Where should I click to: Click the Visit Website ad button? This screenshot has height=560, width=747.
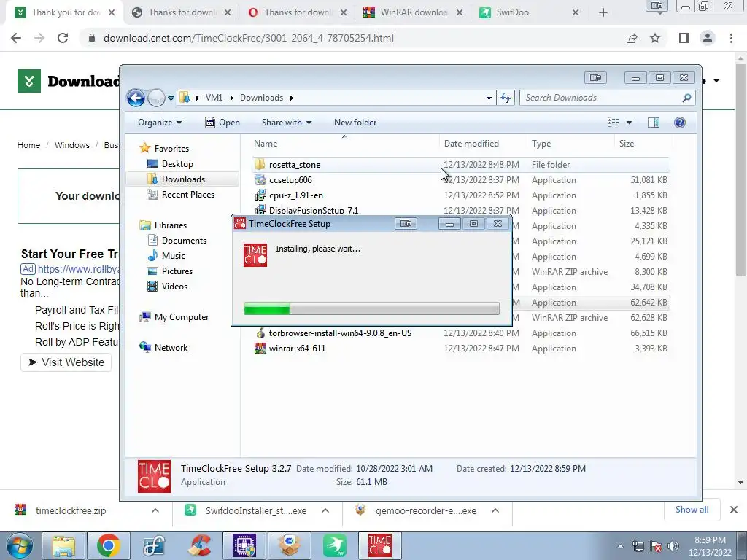click(66, 362)
